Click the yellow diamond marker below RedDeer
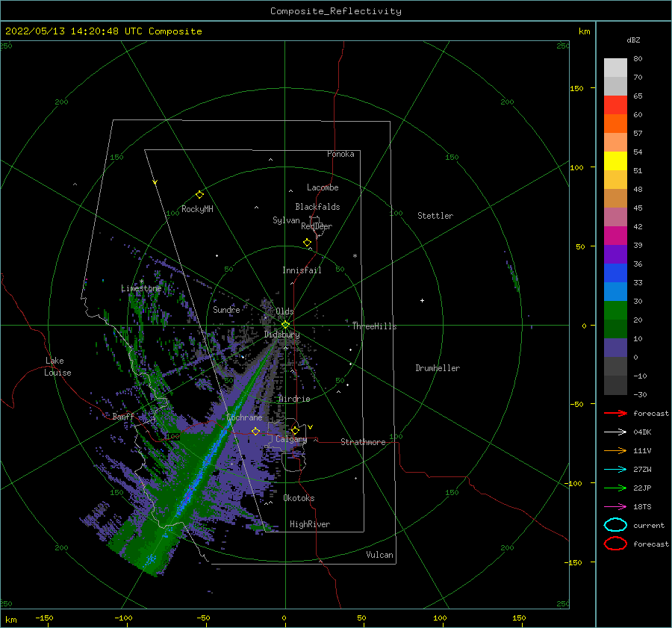Screen dimensions: 672x628 click(308, 243)
